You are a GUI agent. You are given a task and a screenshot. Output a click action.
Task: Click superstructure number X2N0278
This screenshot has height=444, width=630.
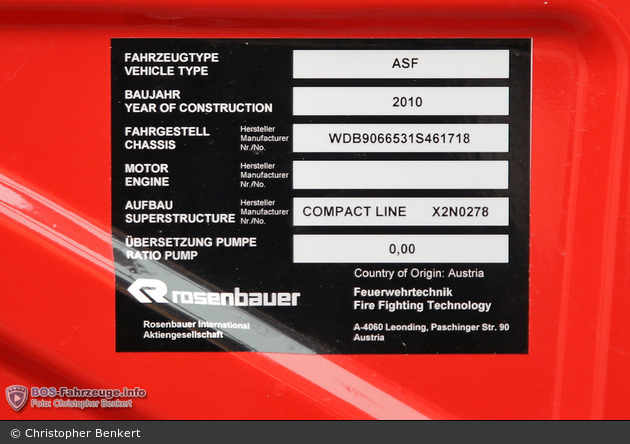[x=460, y=212]
